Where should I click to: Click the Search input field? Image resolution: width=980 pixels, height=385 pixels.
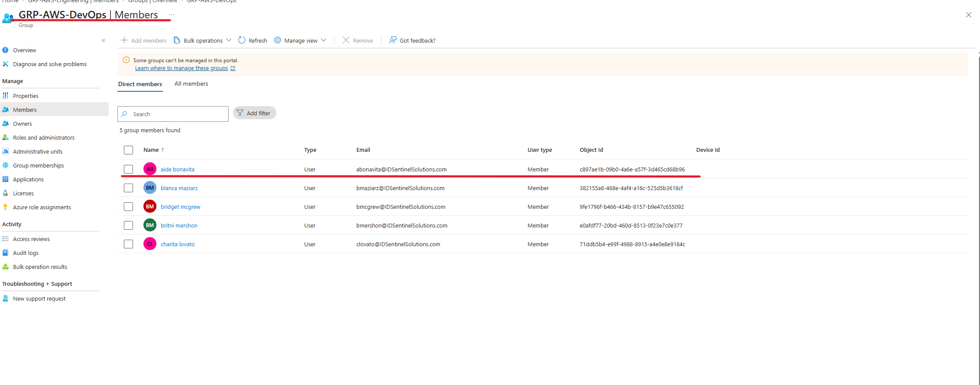click(x=173, y=114)
